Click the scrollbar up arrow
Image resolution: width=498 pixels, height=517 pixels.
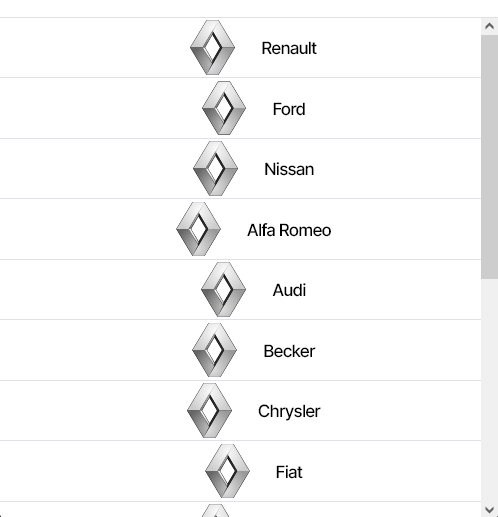tap(489, 26)
